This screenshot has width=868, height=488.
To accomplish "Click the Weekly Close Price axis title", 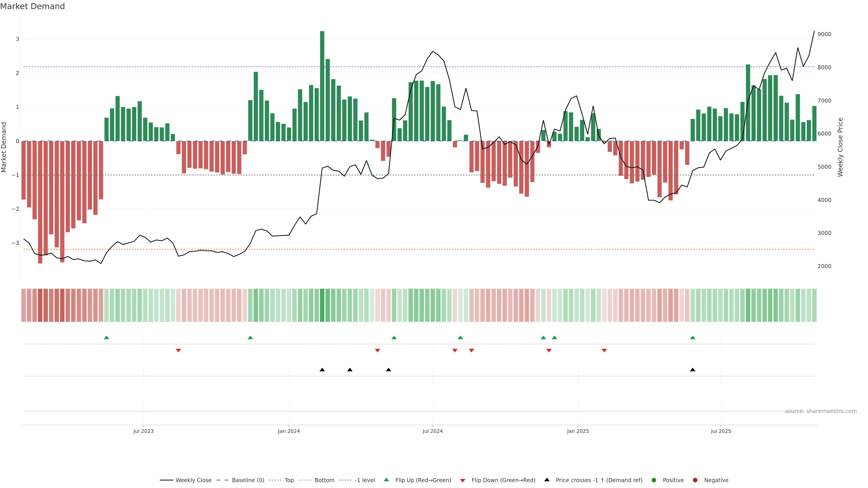I will [840, 147].
